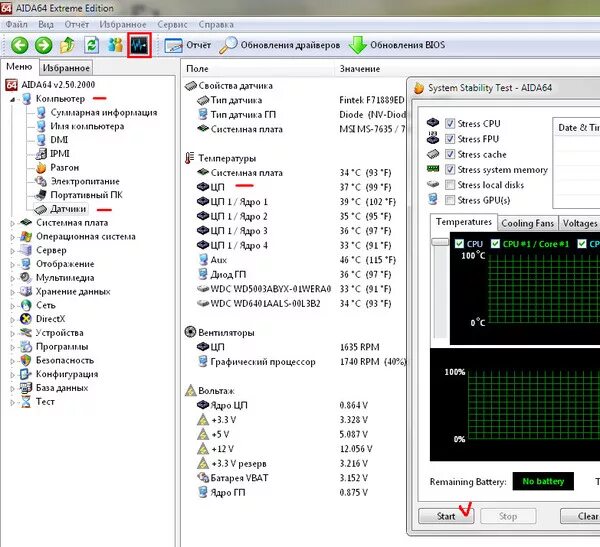Screen dimensions: 600x547
Task: Open the Электропитание tree item
Action: tap(85, 181)
